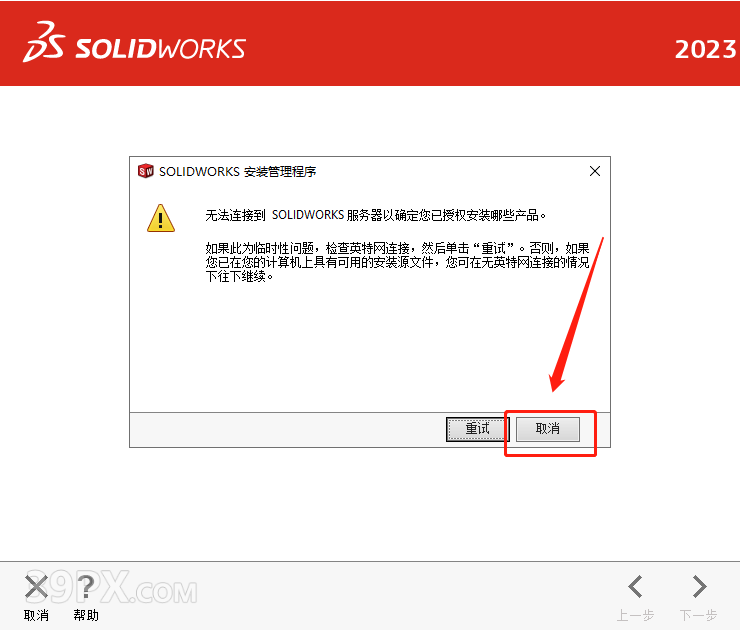Screen dimensions: 740x630
Task: Click the bottom cancel X icon
Action: pyautogui.click(x=36, y=587)
